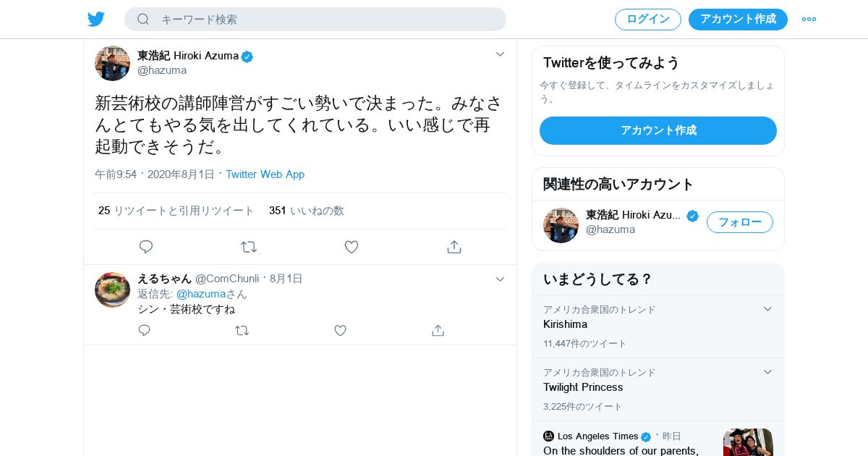
Task: Reply to えるちゃん's tweet
Action: coord(145,331)
